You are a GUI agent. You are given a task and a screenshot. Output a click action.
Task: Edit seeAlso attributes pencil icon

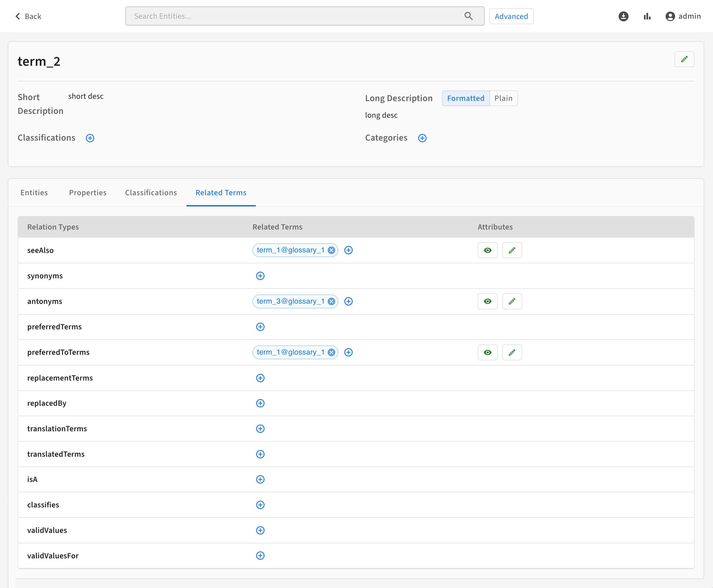tap(512, 250)
